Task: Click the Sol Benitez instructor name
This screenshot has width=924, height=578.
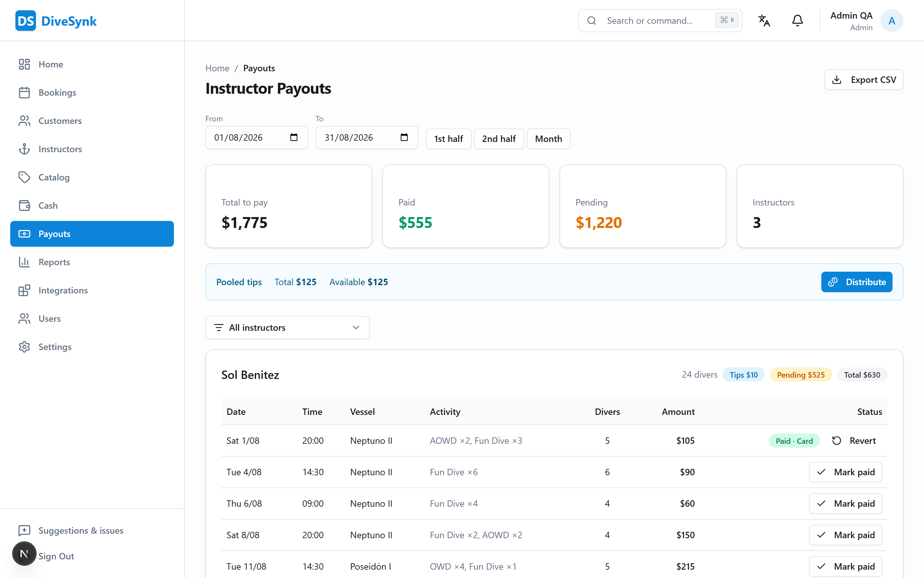Action: (x=250, y=375)
